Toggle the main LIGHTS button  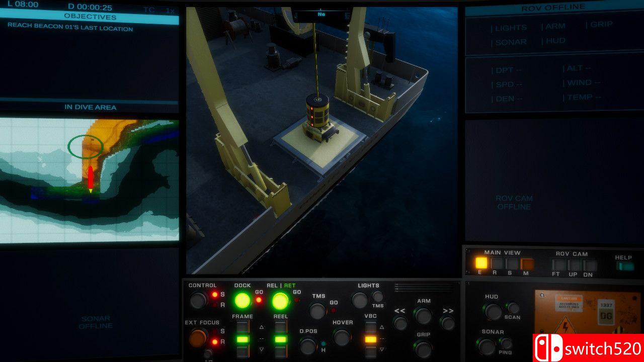(x=360, y=301)
